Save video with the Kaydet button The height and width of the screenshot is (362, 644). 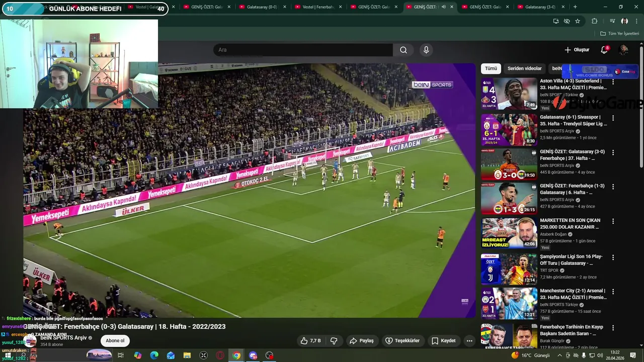click(443, 340)
